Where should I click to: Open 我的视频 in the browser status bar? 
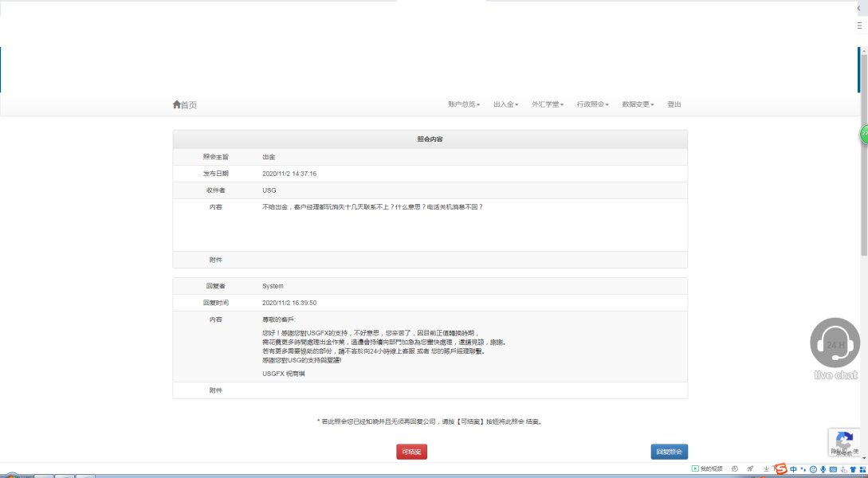pos(706,469)
